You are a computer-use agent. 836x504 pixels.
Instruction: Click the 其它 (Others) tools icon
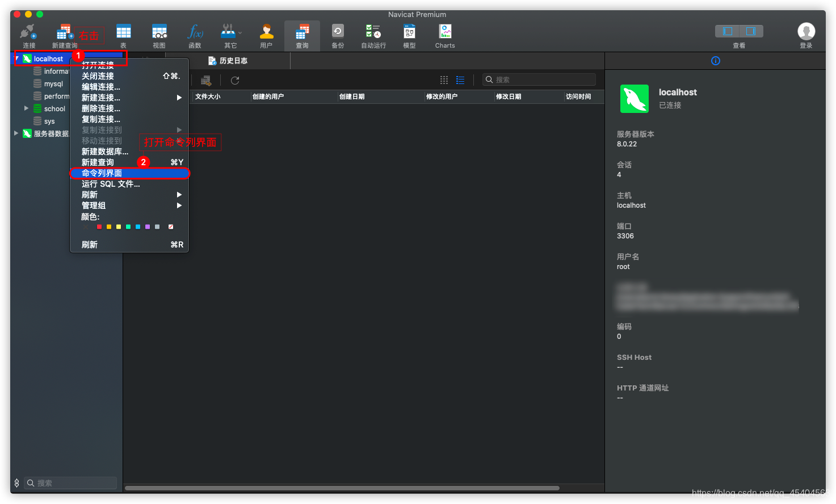coord(228,31)
